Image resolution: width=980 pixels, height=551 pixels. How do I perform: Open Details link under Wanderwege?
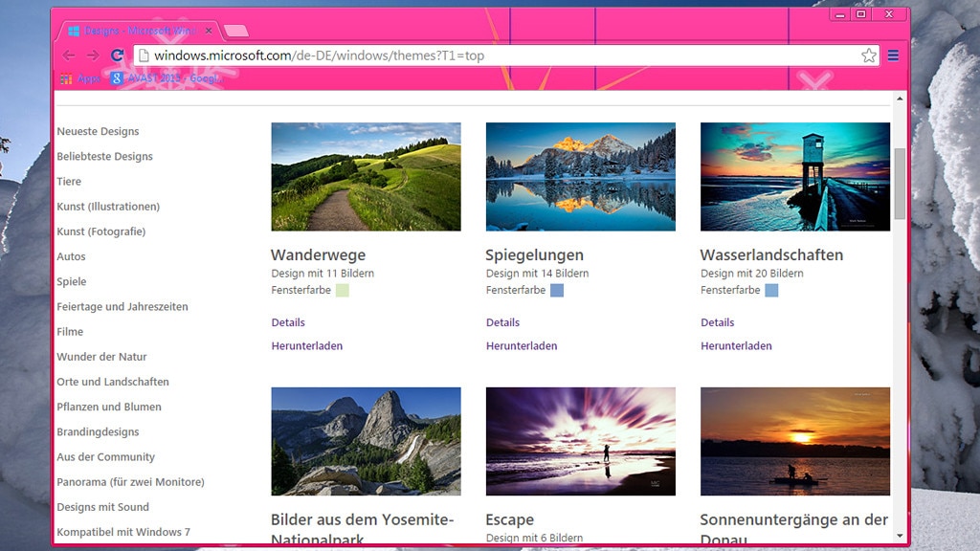288,322
